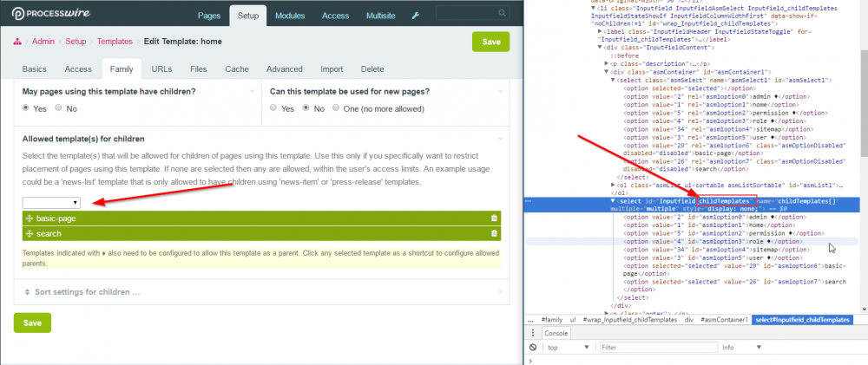Switch to the Delete tab
This screenshot has width=868, height=365.
(372, 69)
